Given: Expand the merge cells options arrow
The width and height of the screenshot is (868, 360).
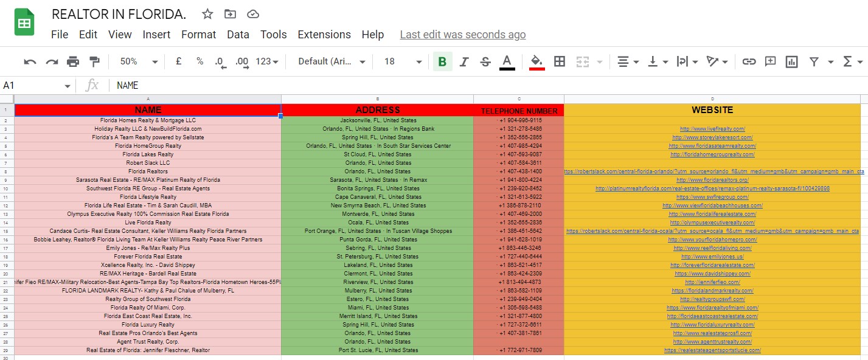Looking at the screenshot, I should [x=600, y=62].
